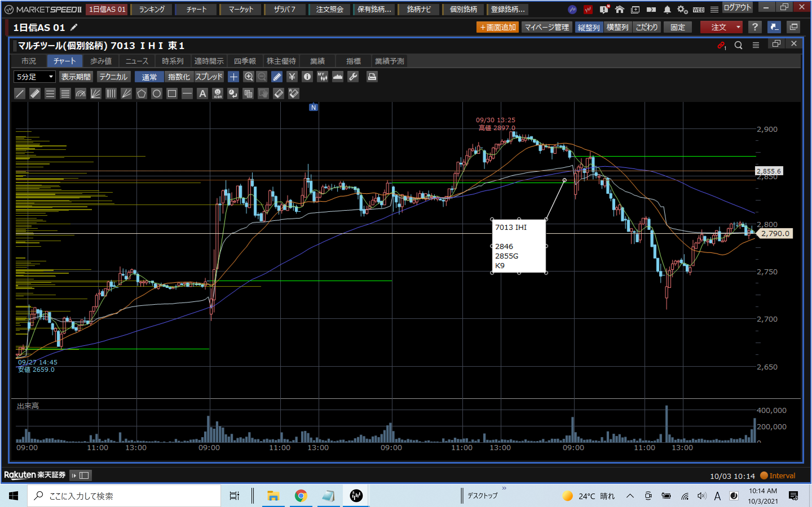Click the ＋画面追加 button
The width and height of the screenshot is (812, 507).
pyautogui.click(x=497, y=27)
